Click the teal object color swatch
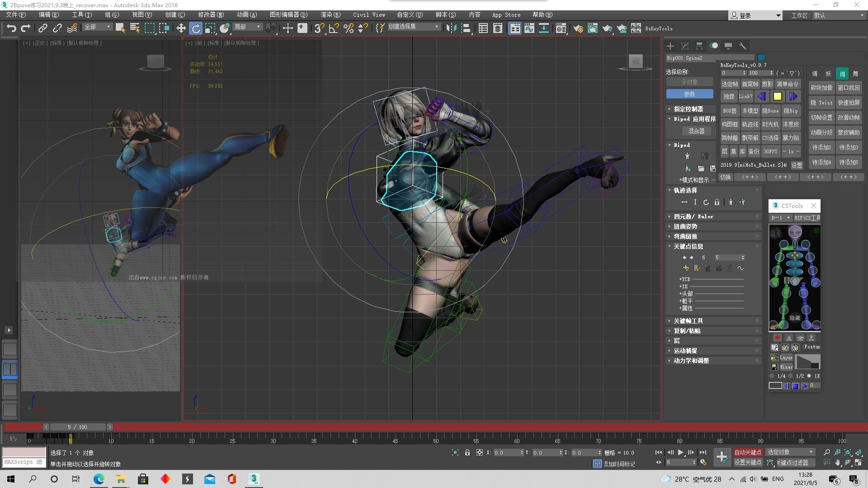The height and width of the screenshot is (488, 868). pyautogui.click(x=761, y=57)
